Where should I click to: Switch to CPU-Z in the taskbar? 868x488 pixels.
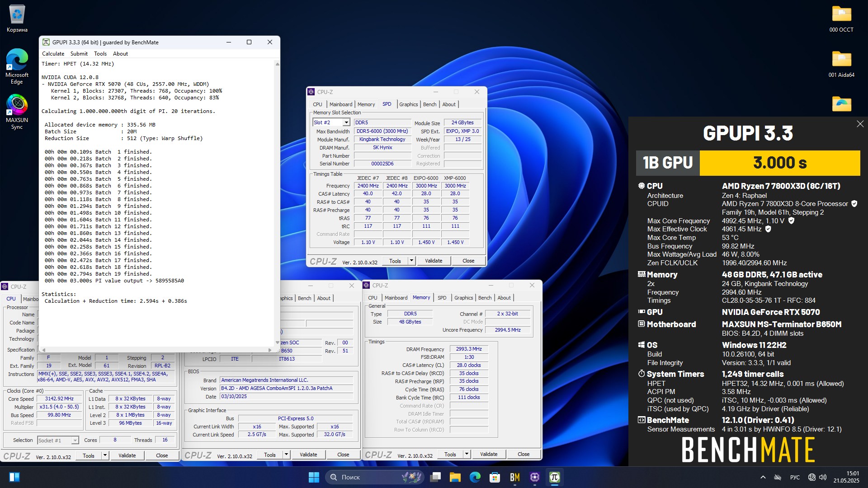(534, 477)
